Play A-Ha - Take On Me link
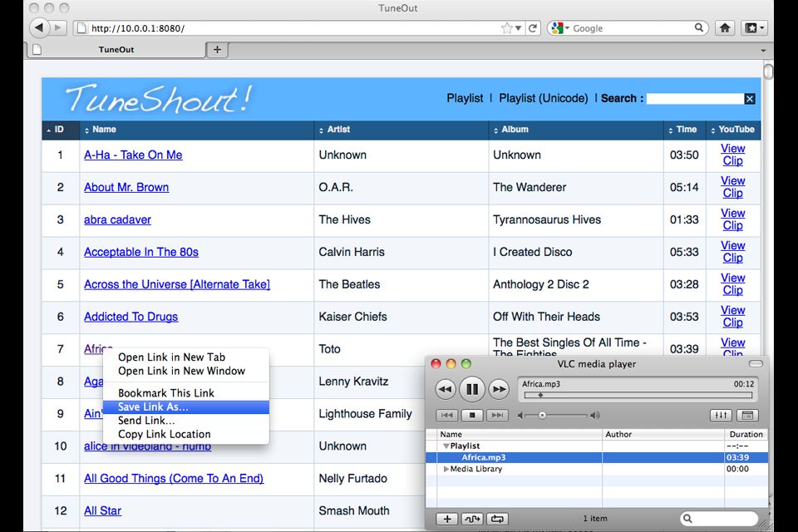 point(133,155)
